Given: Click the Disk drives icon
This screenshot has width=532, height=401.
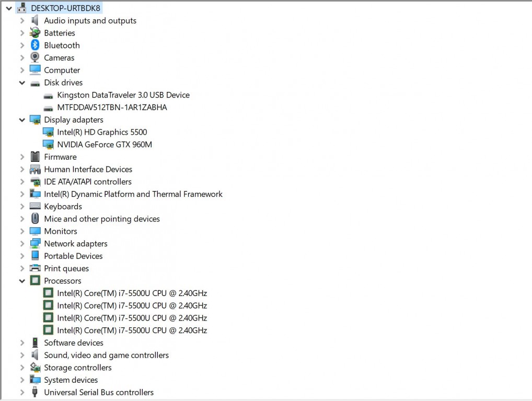Looking at the screenshot, I should pos(35,84).
